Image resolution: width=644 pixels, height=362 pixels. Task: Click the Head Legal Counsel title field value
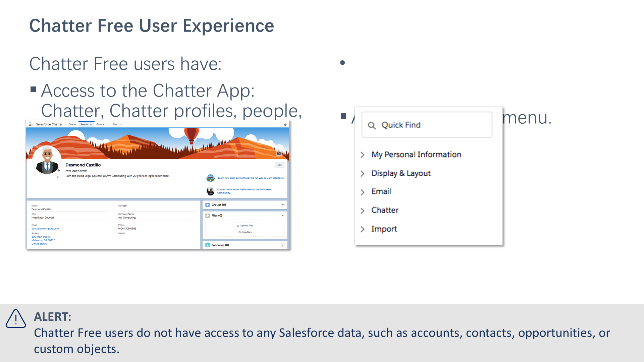click(43, 218)
